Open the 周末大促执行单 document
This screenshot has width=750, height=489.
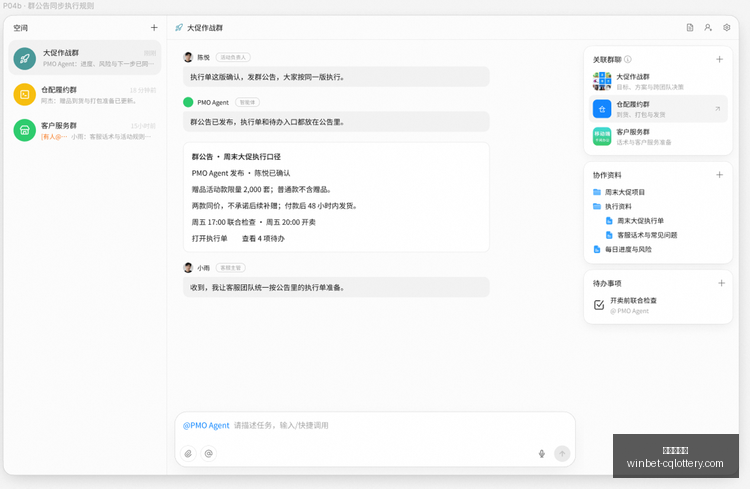point(635,221)
